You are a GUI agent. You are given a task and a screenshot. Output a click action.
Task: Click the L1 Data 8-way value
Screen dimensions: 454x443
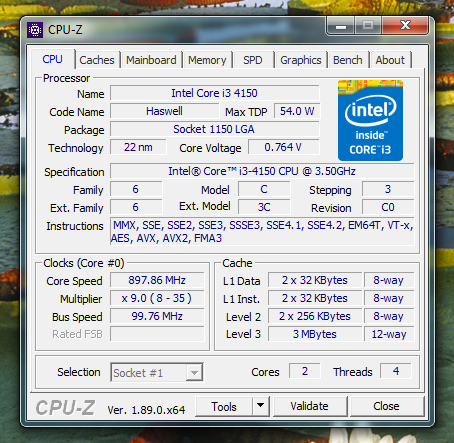coord(389,280)
